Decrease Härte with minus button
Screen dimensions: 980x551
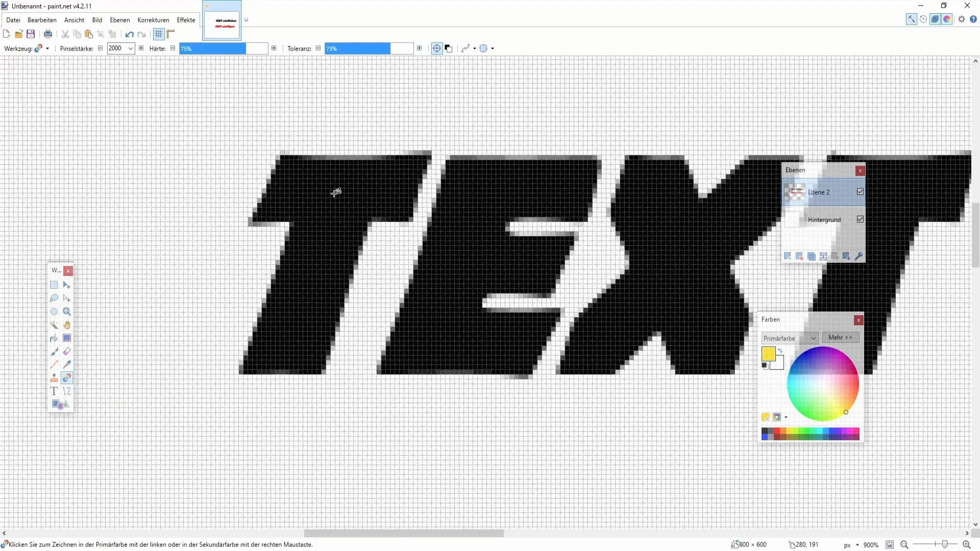(x=173, y=48)
